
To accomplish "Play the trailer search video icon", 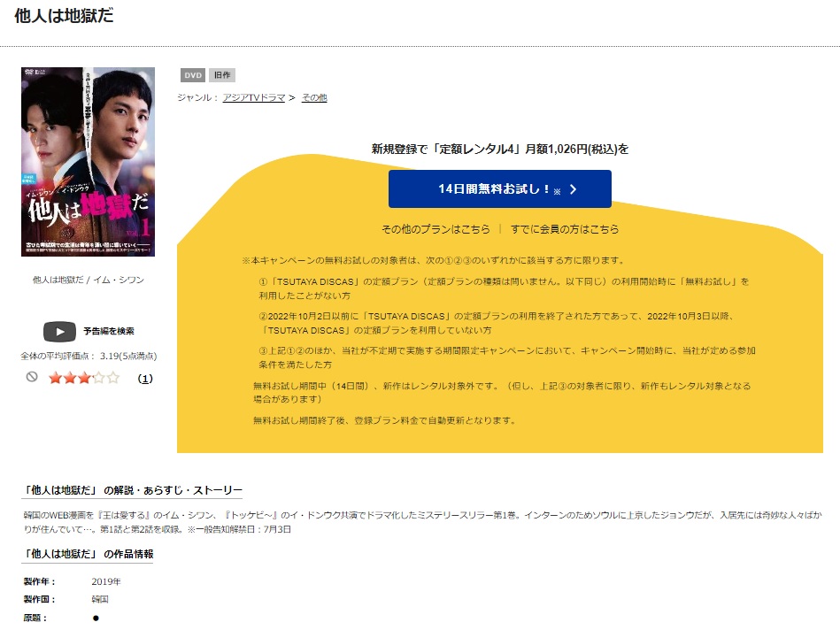I will pyautogui.click(x=59, y=332).
